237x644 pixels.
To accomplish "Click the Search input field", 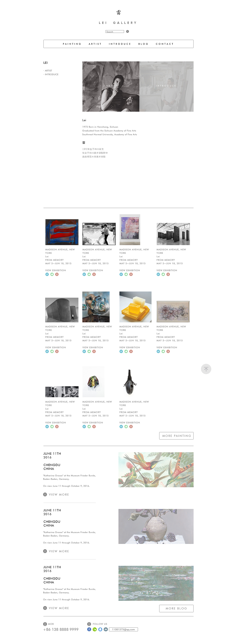I will pos(115,32).
